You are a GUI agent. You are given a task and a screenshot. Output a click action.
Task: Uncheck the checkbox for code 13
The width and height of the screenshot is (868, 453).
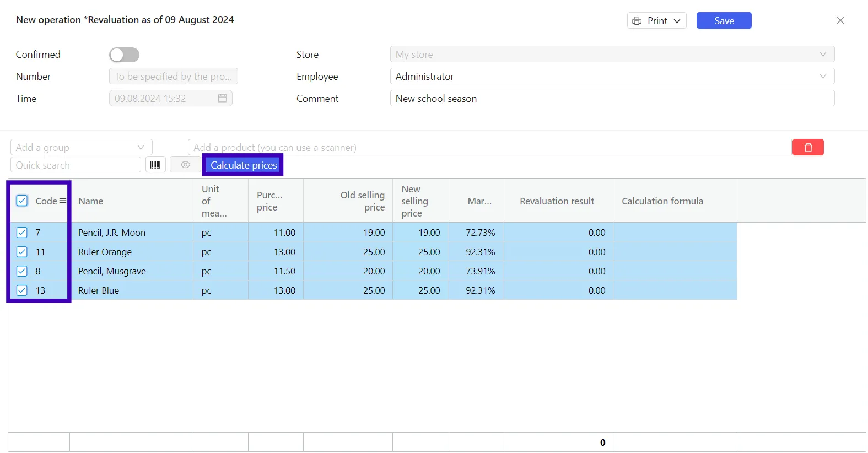(x=22, y=290)
